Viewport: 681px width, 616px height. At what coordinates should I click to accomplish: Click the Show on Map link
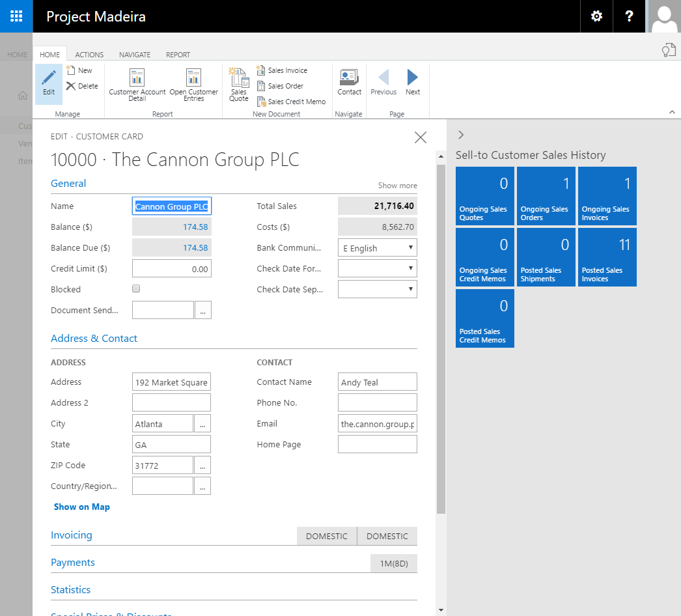tap(82, 507)
